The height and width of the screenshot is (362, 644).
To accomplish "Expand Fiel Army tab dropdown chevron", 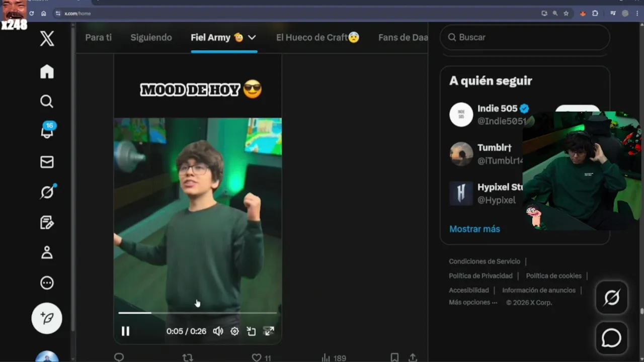I will (x=252, y=38).
